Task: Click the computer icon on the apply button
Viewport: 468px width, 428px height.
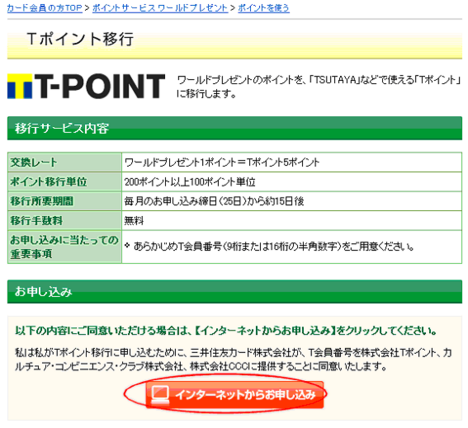Action: click(x=160, y=395)
